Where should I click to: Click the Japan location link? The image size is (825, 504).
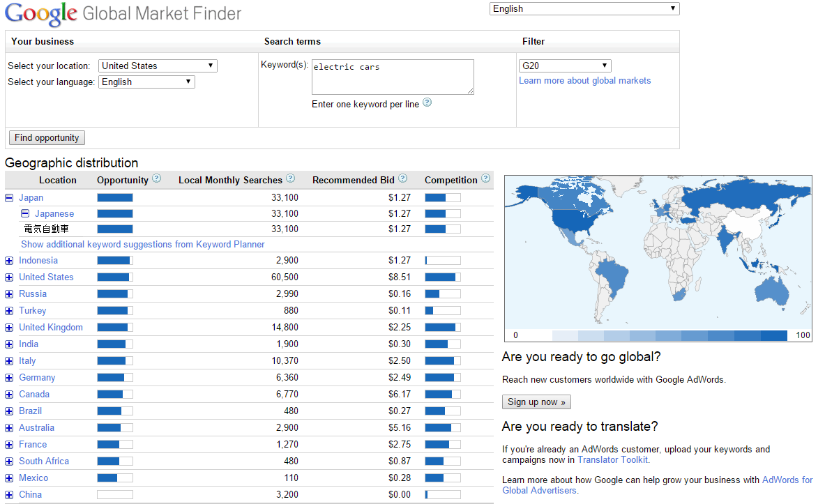click(31, 198)
